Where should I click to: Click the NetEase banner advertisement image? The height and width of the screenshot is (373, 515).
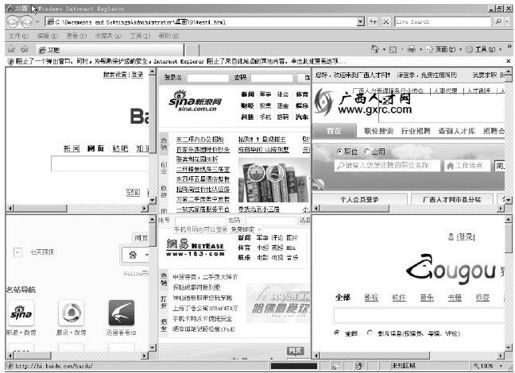point(278,303)
